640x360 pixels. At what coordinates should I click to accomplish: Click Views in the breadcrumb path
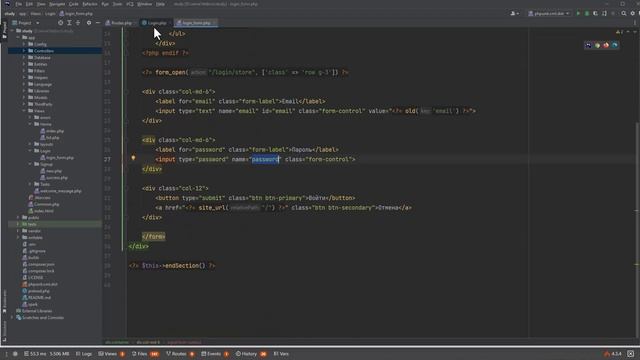click(35, 13)
